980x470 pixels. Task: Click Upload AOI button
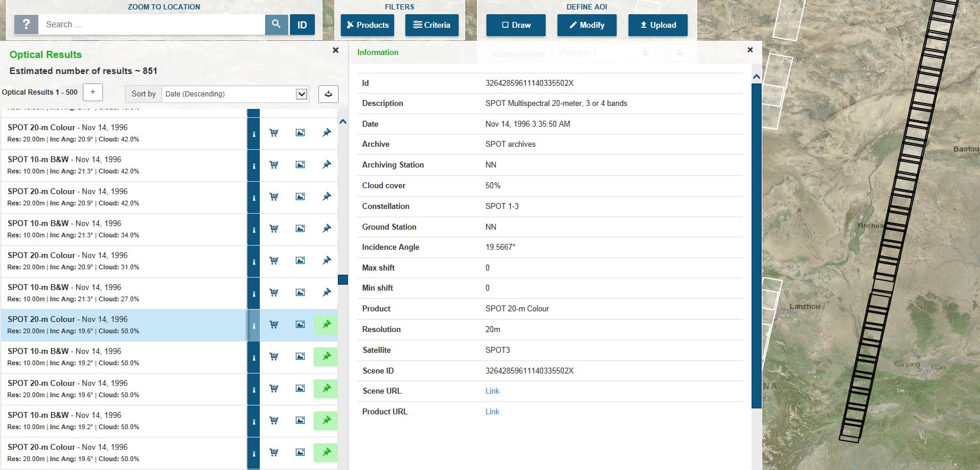(658, 25)
